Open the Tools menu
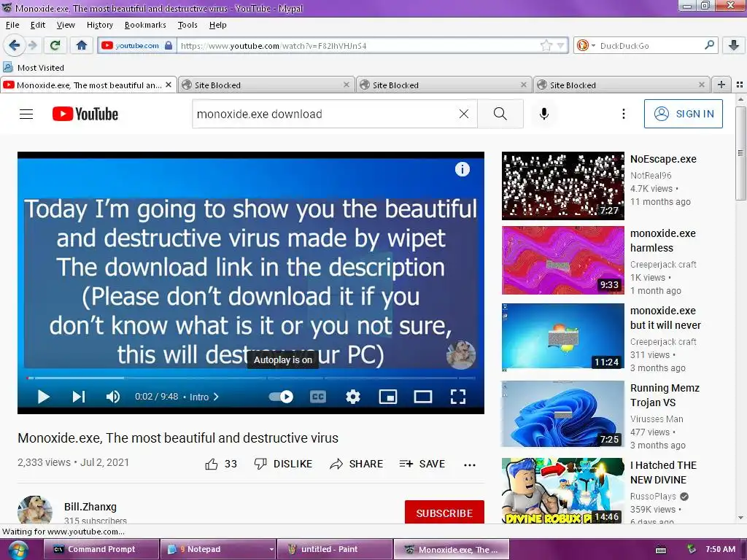The image size is (747, 560). tap(187, 25)
